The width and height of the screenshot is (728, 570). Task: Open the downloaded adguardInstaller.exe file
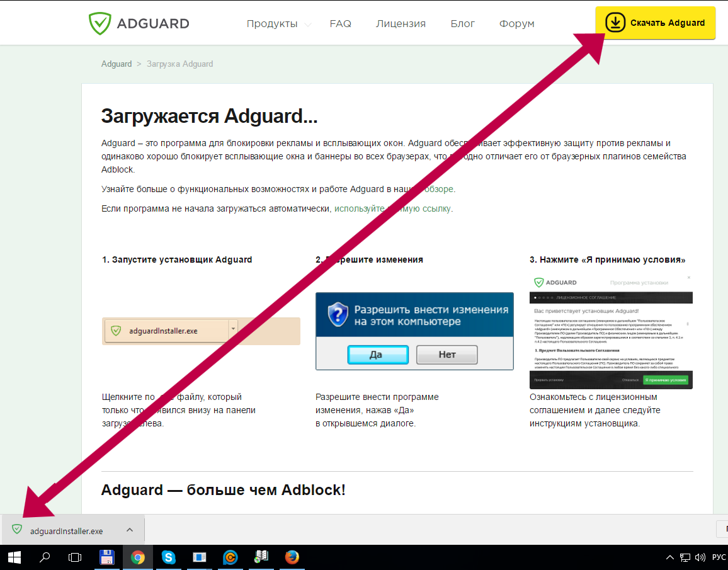click(66, 531)
